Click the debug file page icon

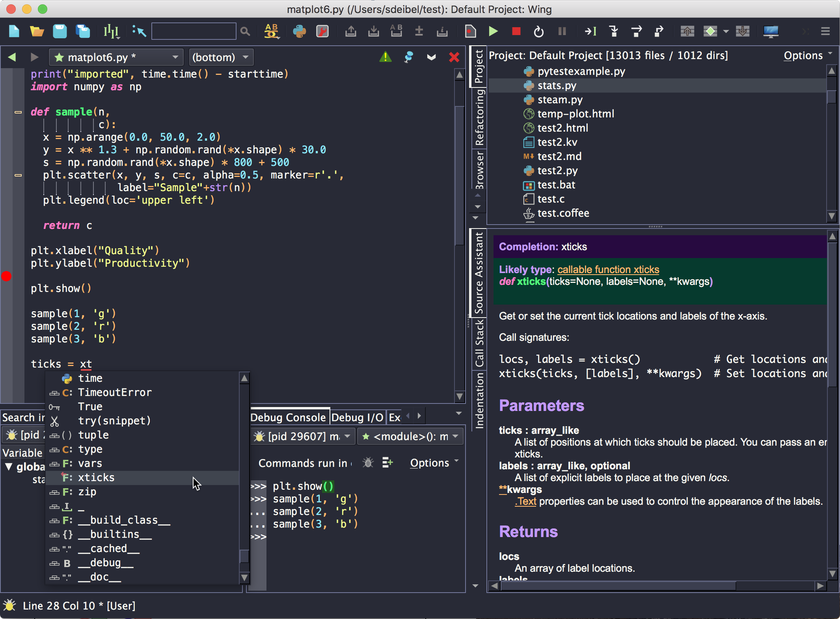(470, 31)
